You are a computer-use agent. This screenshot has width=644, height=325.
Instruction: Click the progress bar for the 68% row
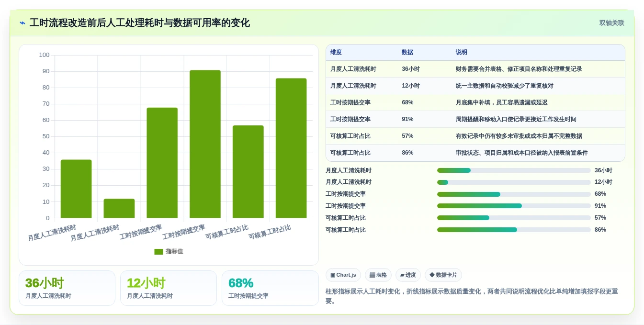[514, 194]
